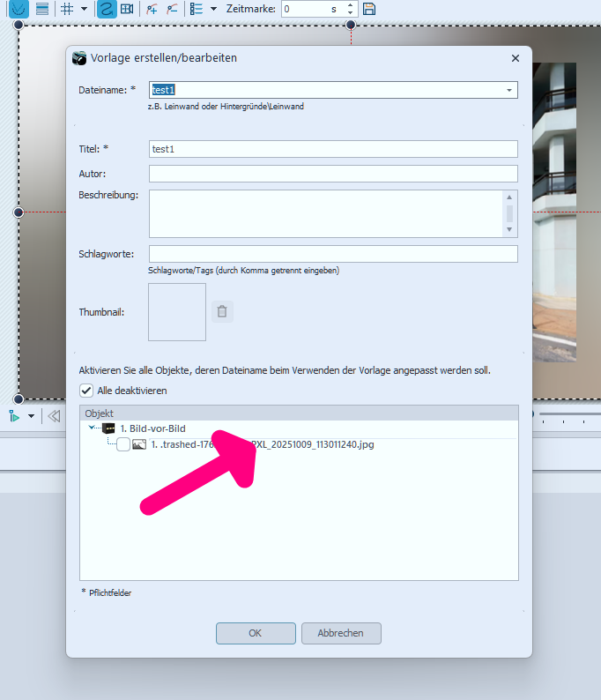Click the horizontal lines layout icon in toolbar
The width and height of the screenshot is (601, 700).
pos(41,9)
